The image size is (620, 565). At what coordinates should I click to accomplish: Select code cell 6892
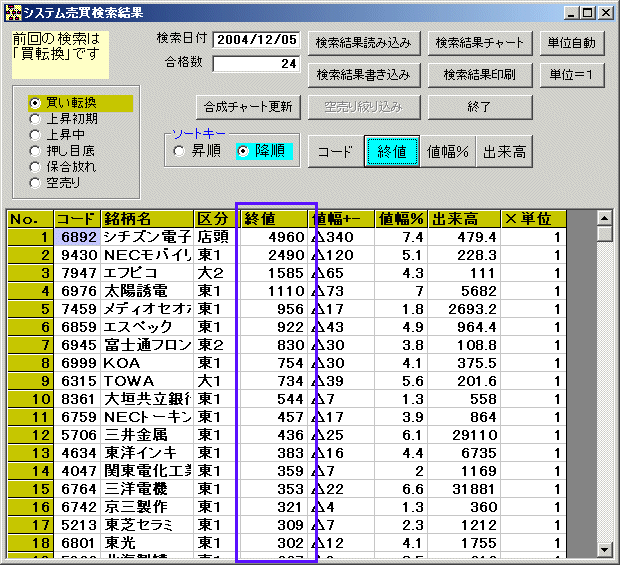(77, 237)
